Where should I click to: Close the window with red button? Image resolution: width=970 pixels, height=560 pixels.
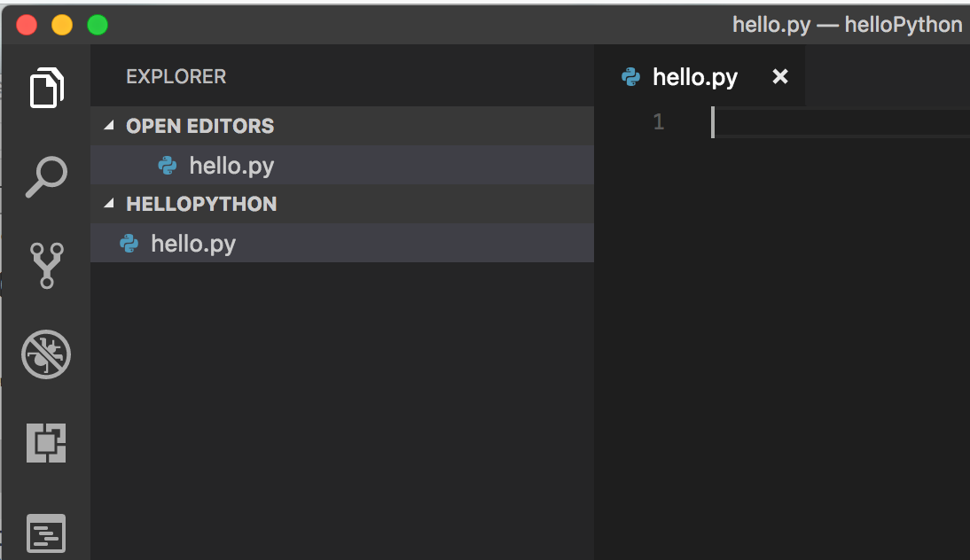click(27, 25)
